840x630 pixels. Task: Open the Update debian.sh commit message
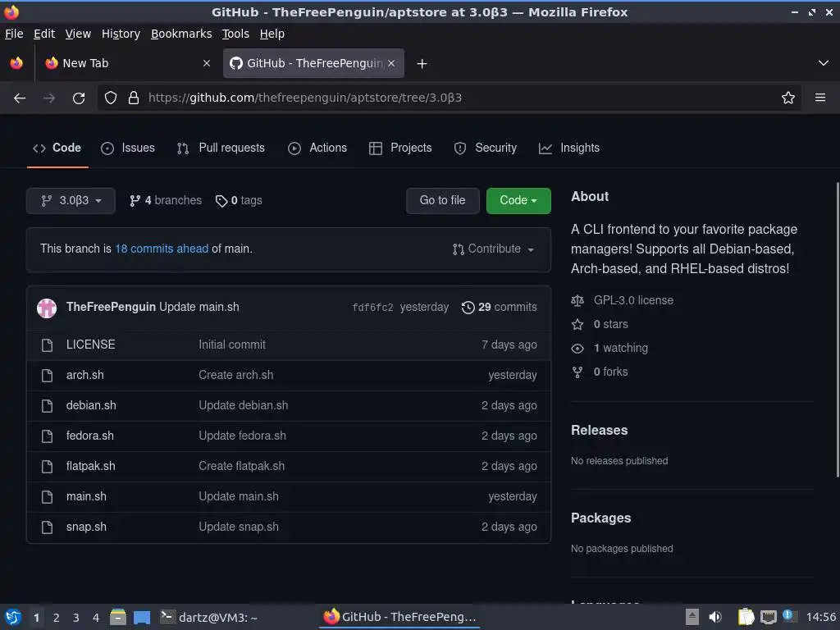click(x=243, y=405)
